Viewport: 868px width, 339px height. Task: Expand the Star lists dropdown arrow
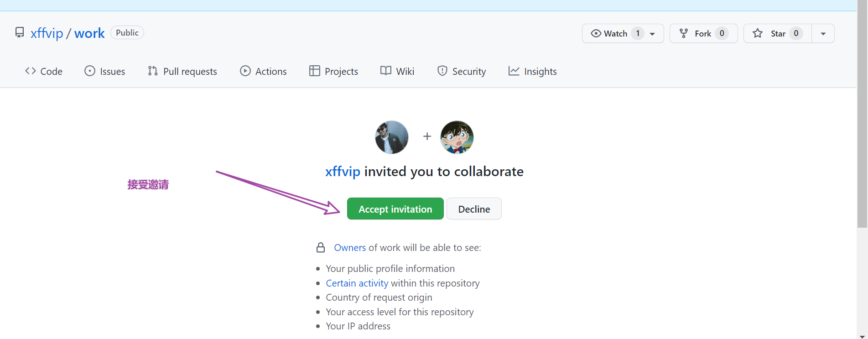pyautogui.click(x=823, y=34)
